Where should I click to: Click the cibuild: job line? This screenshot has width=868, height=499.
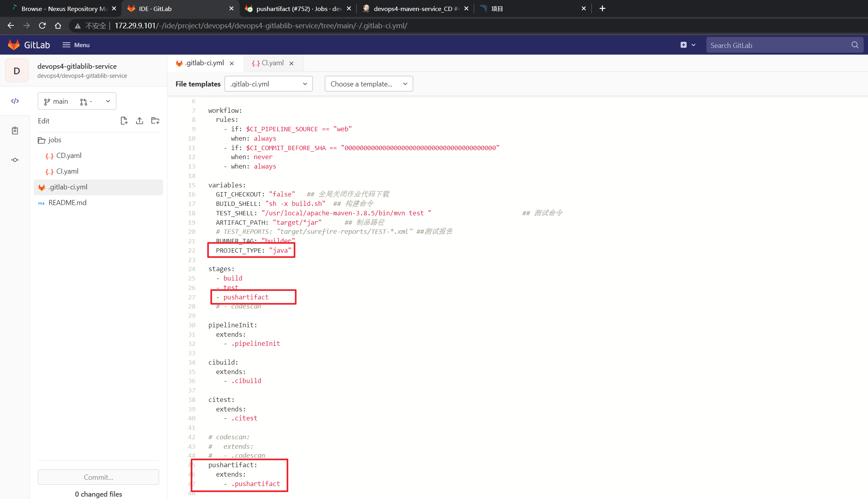[223, 362]
